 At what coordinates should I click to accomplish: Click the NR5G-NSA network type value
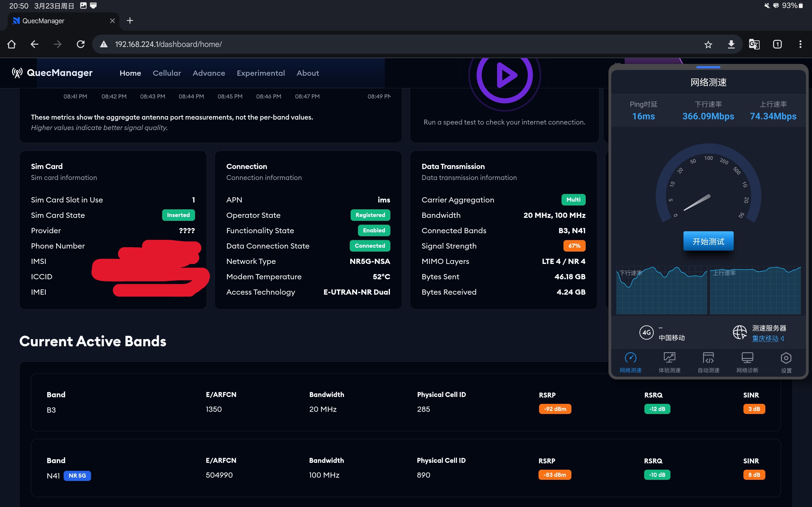tap(370, 261)
